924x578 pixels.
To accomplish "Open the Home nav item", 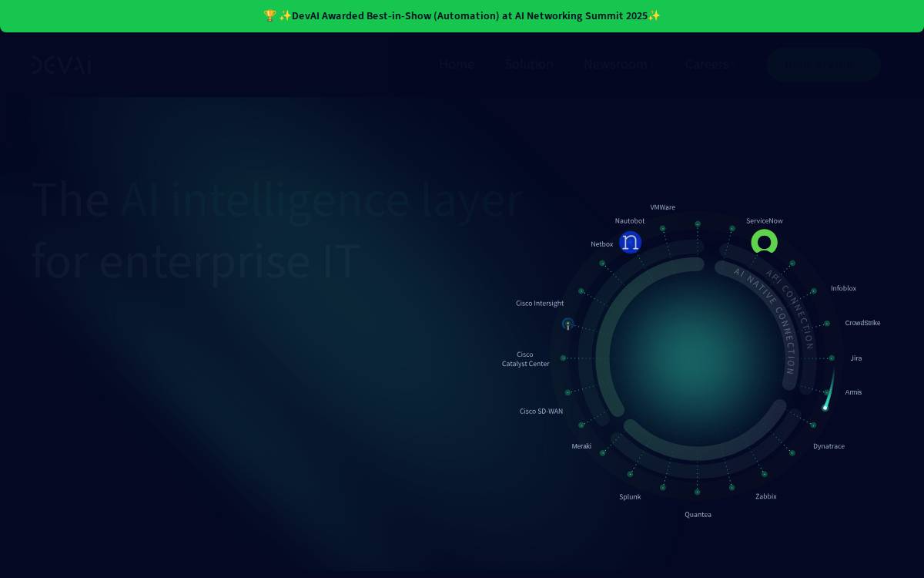I will 457,65.
